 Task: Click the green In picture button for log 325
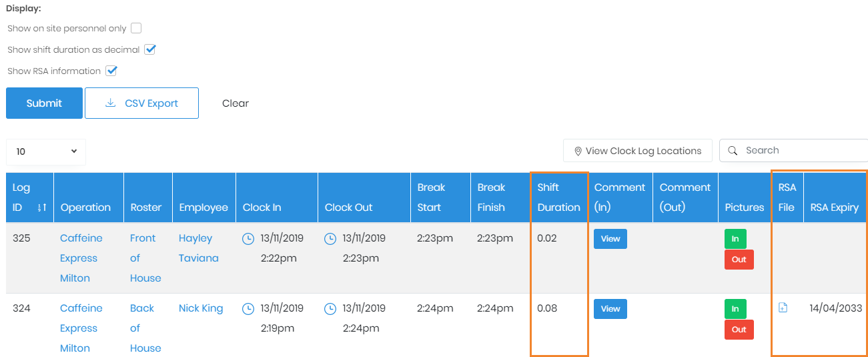(735, 239)
